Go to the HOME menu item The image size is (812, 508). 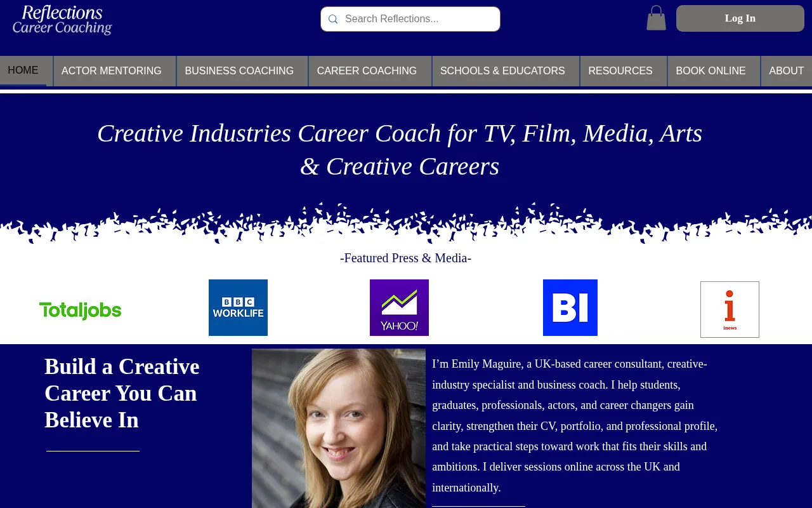[23, 70]
